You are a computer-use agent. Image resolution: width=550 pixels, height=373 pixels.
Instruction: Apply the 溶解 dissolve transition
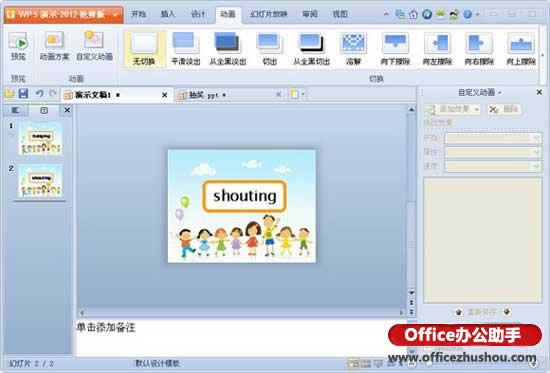353,48
